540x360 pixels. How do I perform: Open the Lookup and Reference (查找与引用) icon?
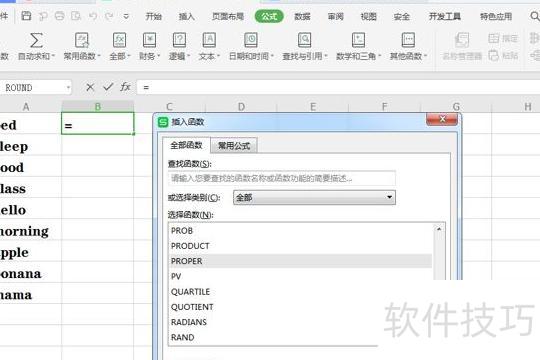coord(304,40)
